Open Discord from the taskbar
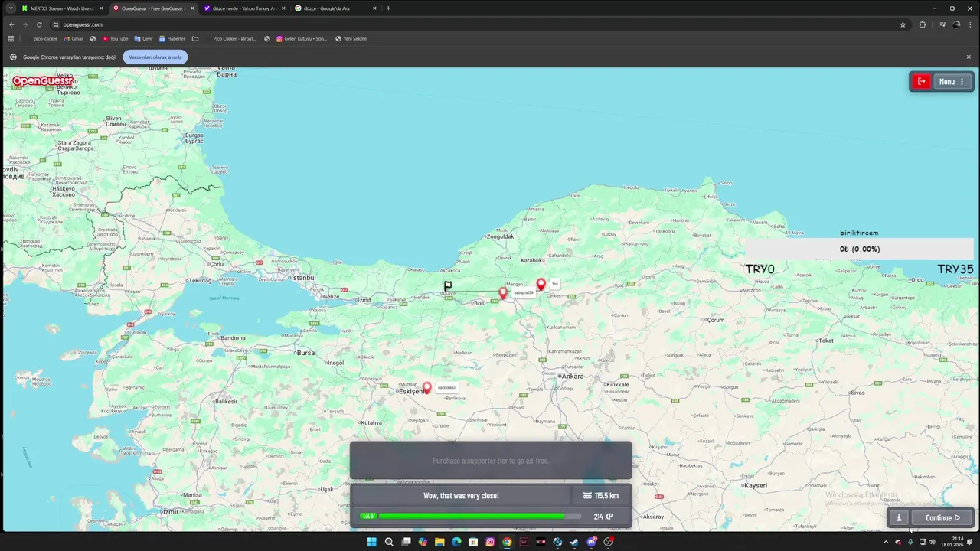Screen dimensions: 980x551 (591, 542)
